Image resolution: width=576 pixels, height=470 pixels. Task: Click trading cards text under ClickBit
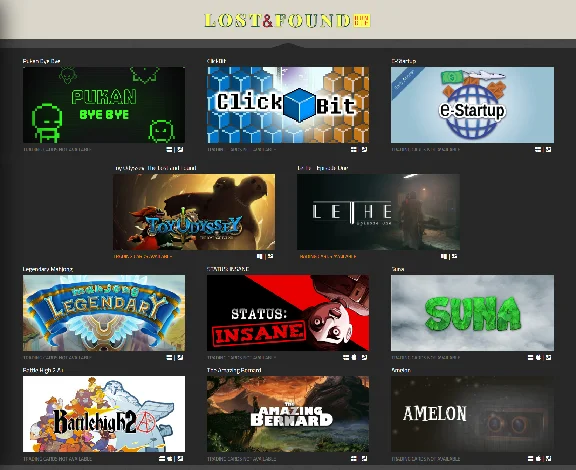(241, 150)
